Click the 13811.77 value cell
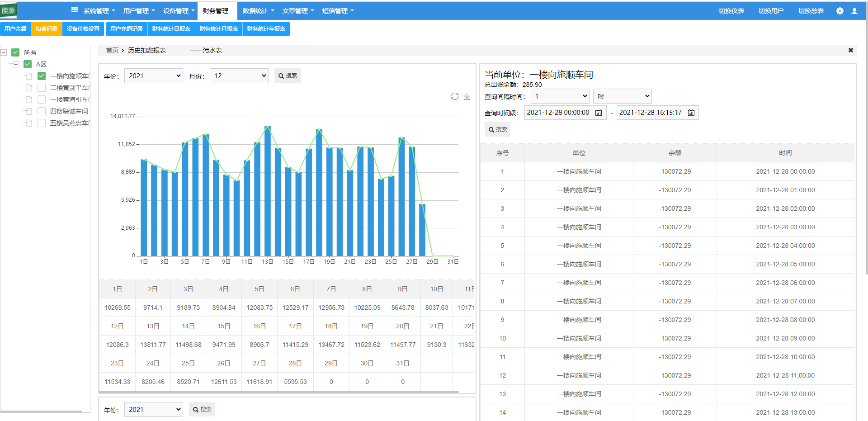 click(x=153, y=345)
